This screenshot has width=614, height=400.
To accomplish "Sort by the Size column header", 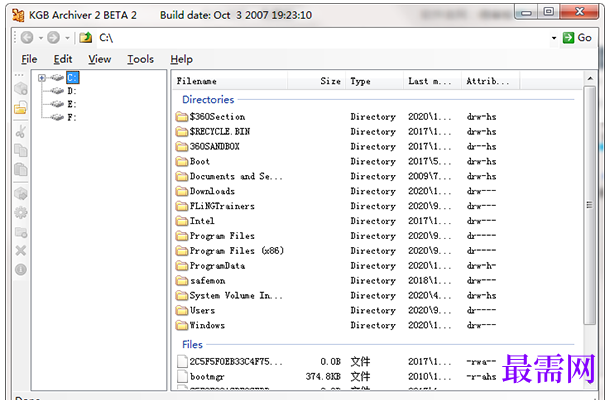I will (x=316, y=81).
